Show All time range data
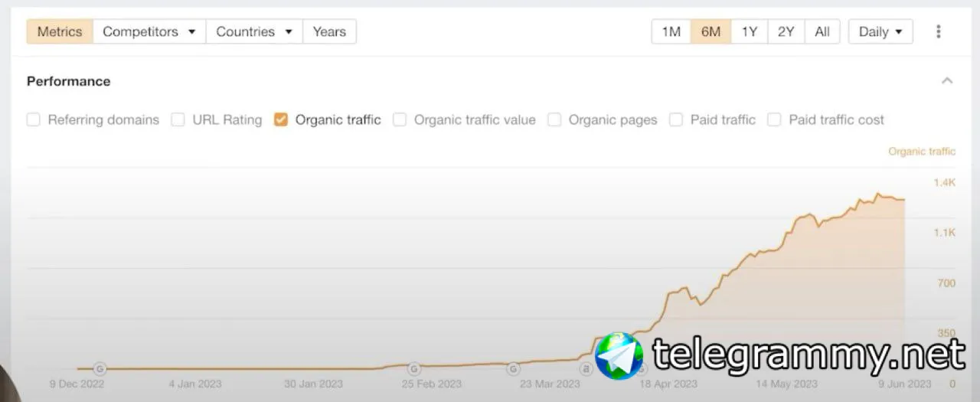 tap(822, 31)
